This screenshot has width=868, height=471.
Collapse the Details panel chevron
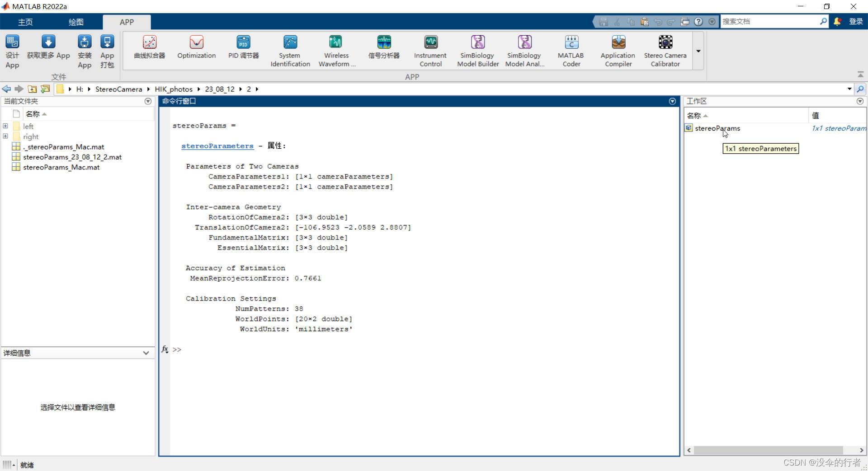(x=146, y=353)
